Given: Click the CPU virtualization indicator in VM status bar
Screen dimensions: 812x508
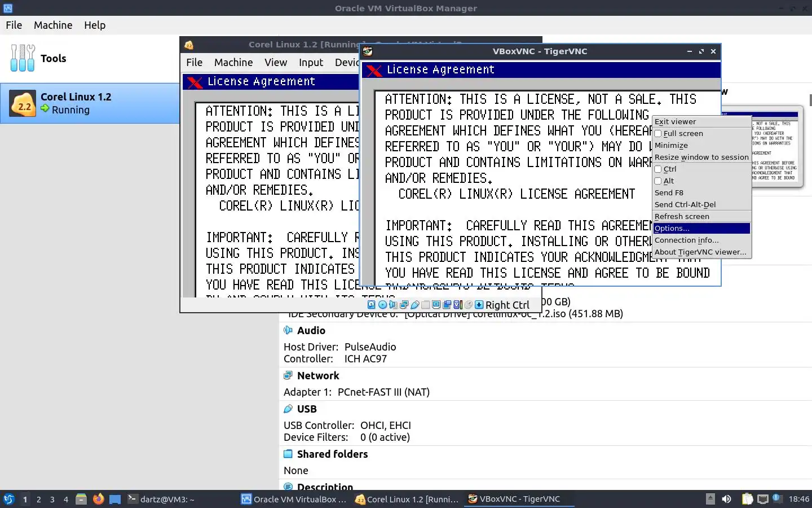Looking at the screenshot, I should [458, 305].
